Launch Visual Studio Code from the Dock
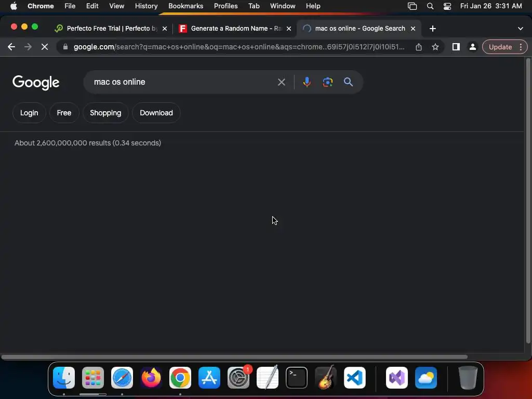Screen dimensions: 532x399 [355, 378]
